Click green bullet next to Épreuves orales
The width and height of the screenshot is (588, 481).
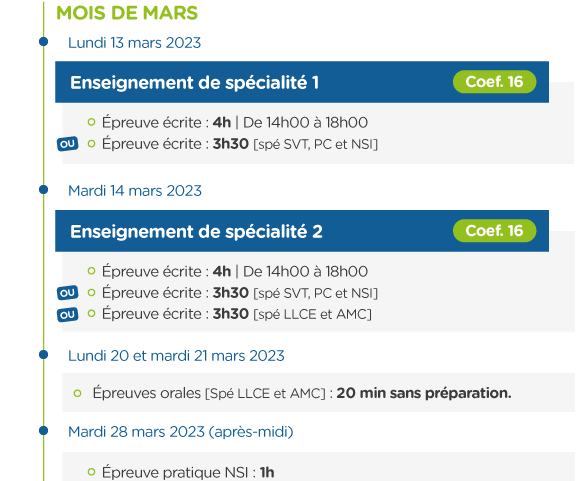tap(78, 393)
